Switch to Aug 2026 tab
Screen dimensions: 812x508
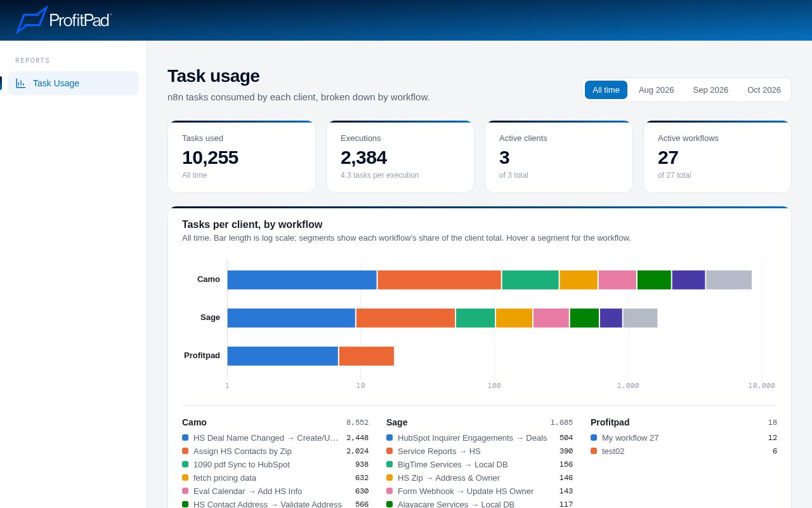(656, 90)
